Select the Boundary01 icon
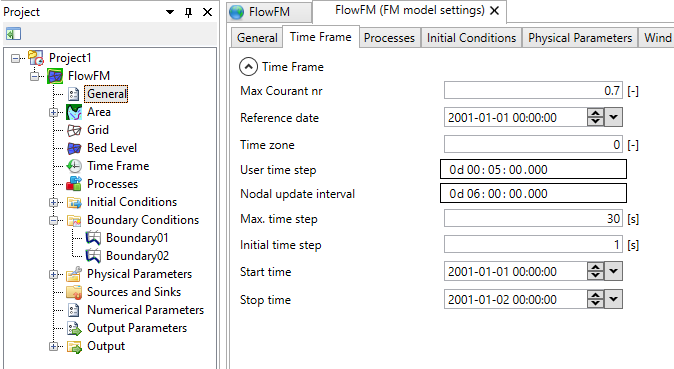 pyautogui.click(x=93, y=238)
